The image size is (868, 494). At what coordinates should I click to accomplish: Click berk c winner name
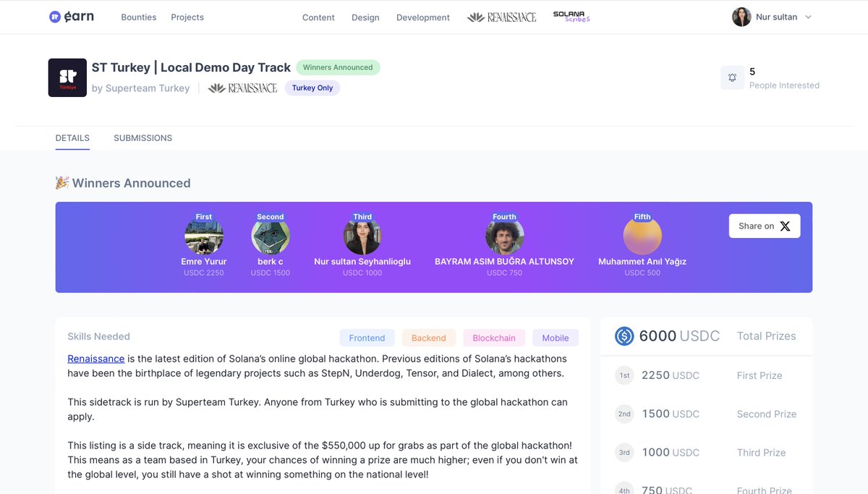click(x=271, y=262)
